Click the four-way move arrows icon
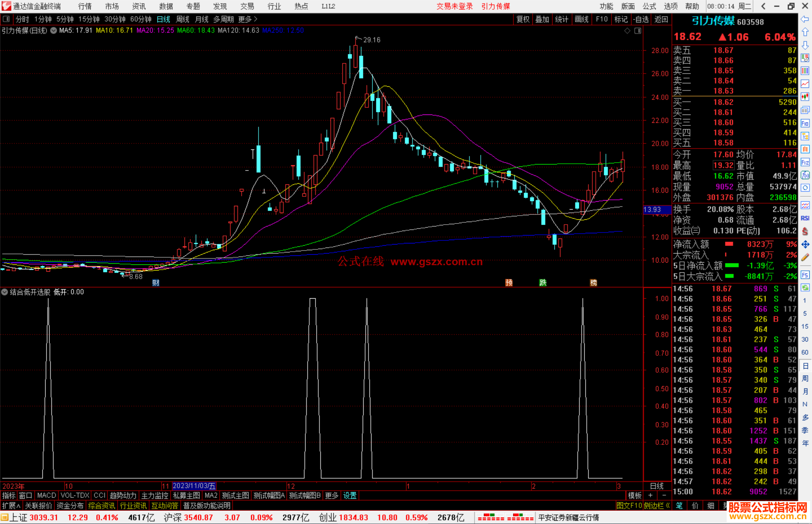This screenshot has width=812, height=524. pyautogui.click(x=805, y=245)
